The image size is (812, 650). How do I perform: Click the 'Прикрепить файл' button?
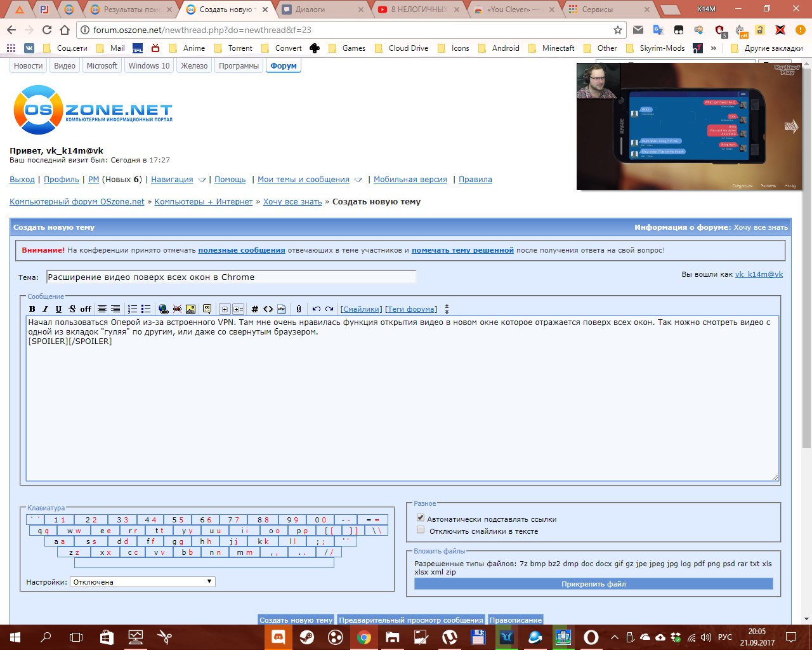click(594, 584)
